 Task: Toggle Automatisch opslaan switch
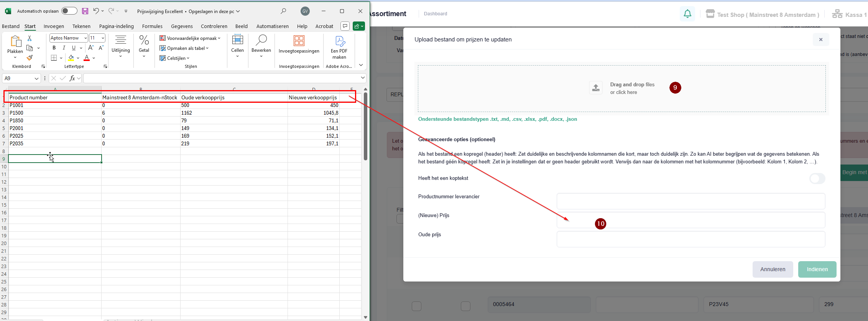click(69, 11)
